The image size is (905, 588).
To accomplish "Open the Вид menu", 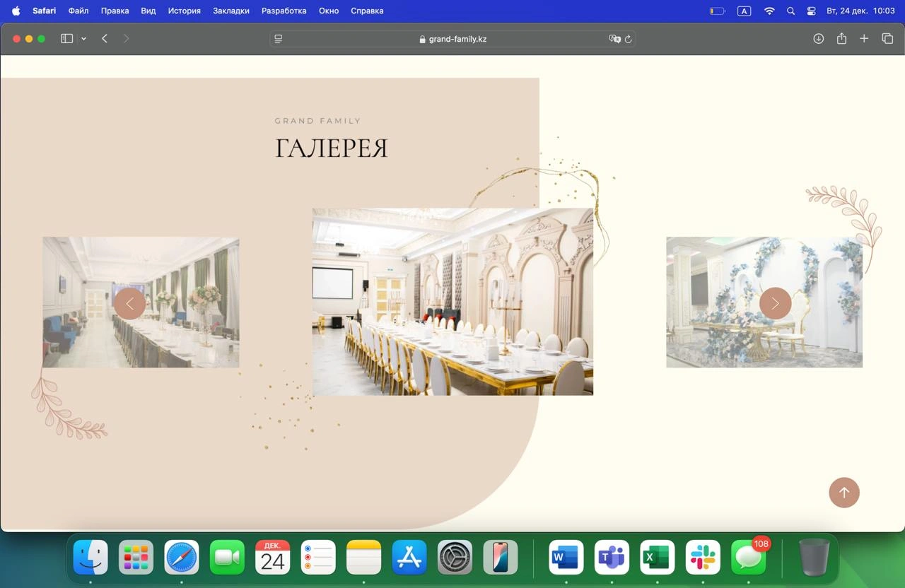I will tap(148, 11).
